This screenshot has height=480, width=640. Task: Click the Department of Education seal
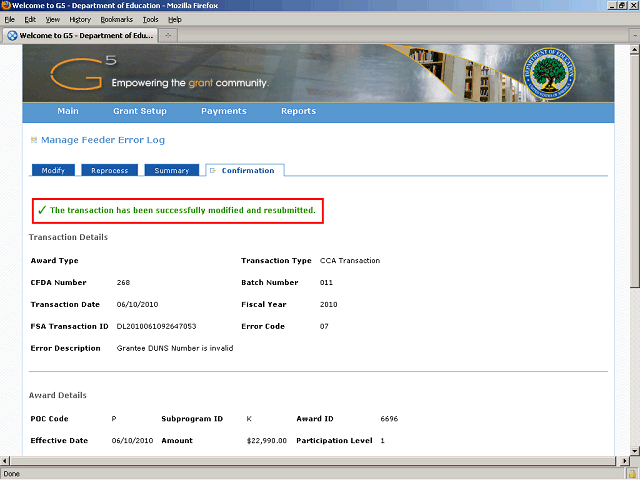[549, 73]
